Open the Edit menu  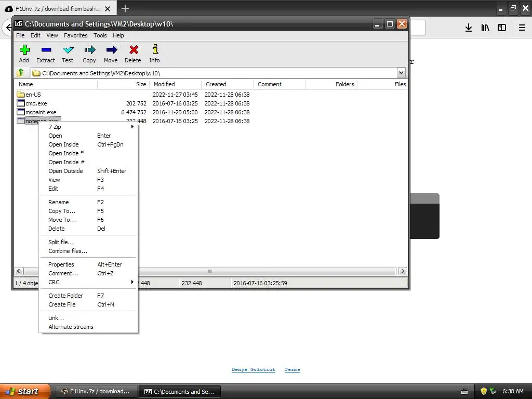pyautogui.click(x=35, y=35)
